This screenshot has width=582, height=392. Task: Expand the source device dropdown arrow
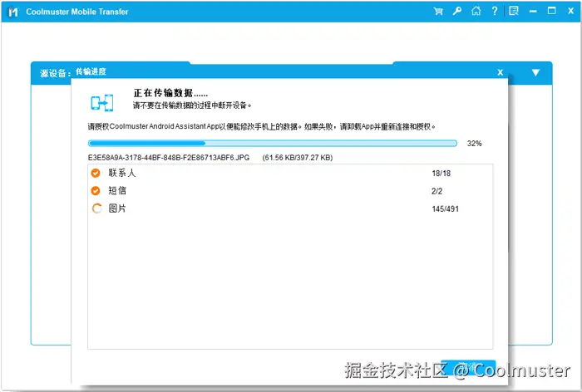tap(535, 72)
